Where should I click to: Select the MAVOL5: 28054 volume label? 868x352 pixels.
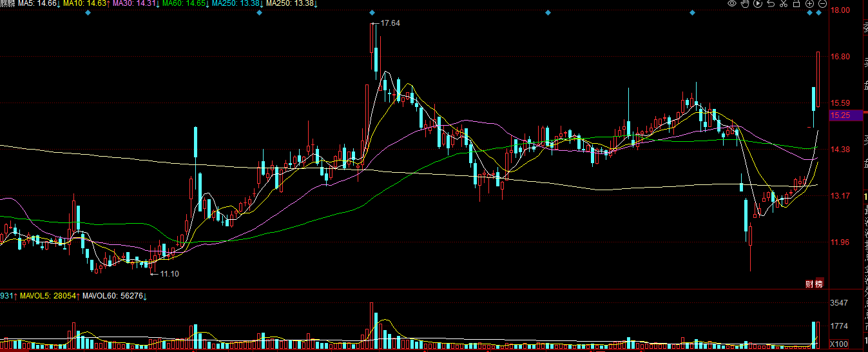50,296
